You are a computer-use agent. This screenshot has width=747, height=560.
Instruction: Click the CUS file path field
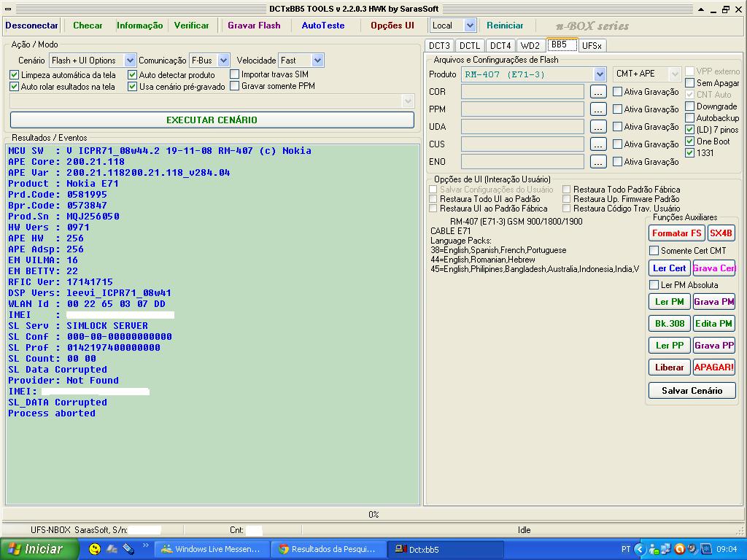[x=522, y=144]
